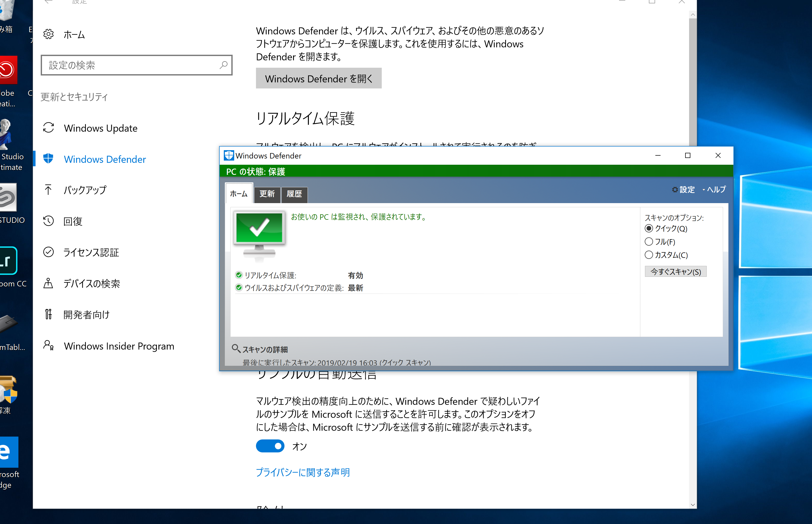Click the backup arrow icon (バックアップ)

[48, 190]
